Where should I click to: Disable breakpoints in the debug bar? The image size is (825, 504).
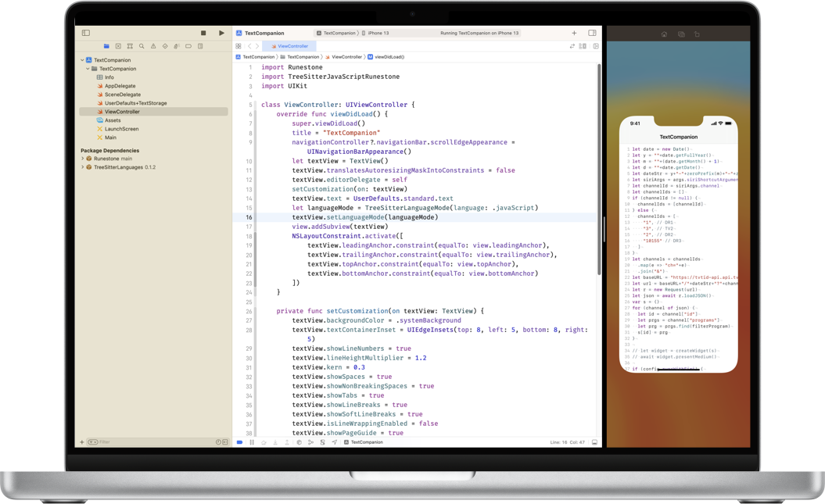240,442
